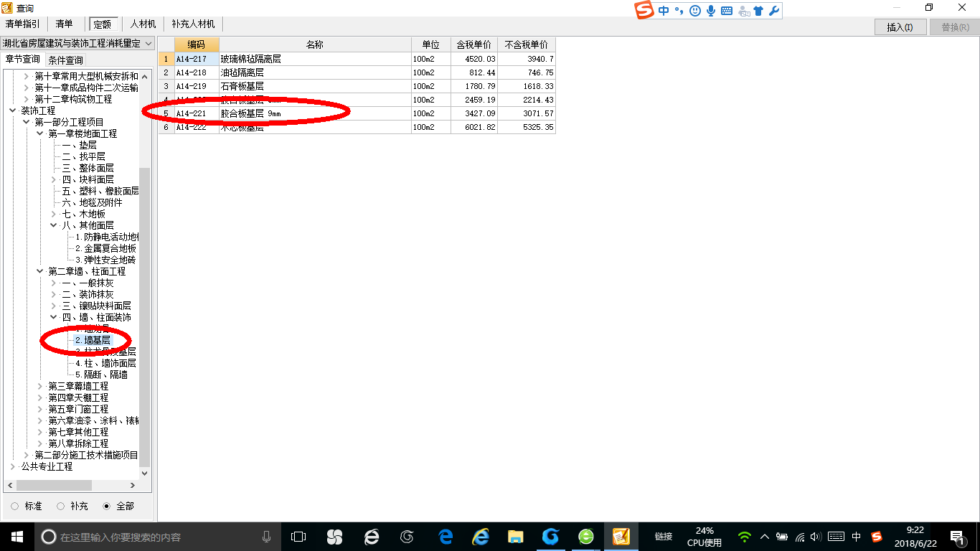Open the pinwheel fan taskbar app

(334, 537)
